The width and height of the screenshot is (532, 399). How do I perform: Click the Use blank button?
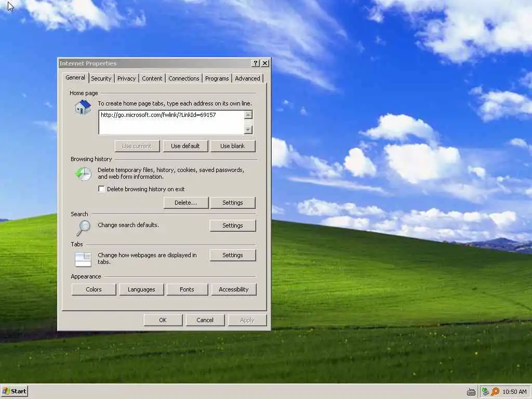pos(232,146)
